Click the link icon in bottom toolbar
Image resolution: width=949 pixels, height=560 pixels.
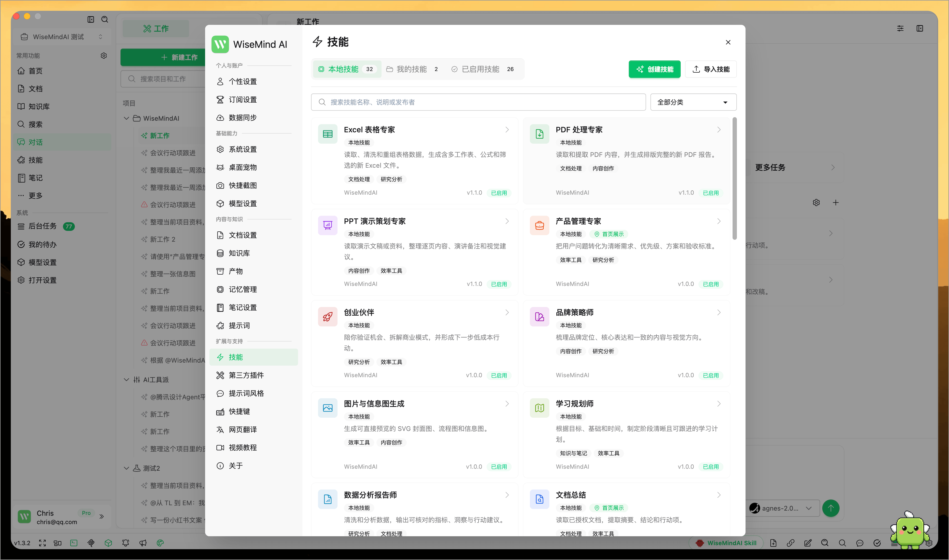pyautogui.click(x=790, y=543)
